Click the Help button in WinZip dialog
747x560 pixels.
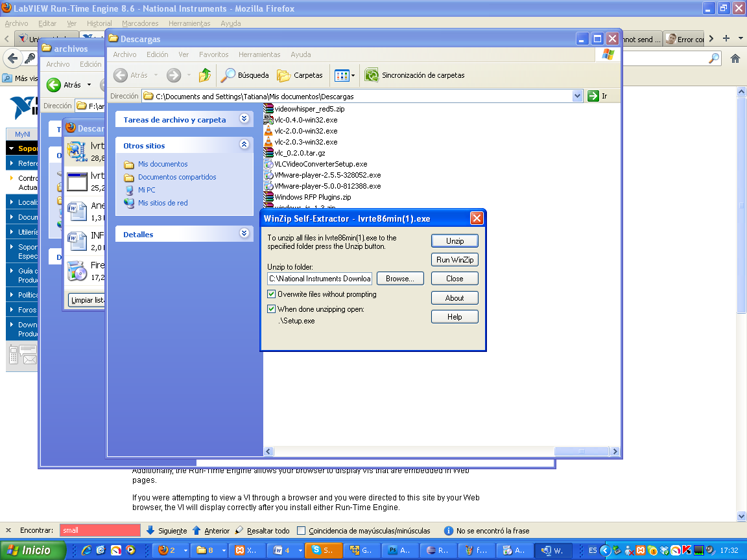coord(455,317)
